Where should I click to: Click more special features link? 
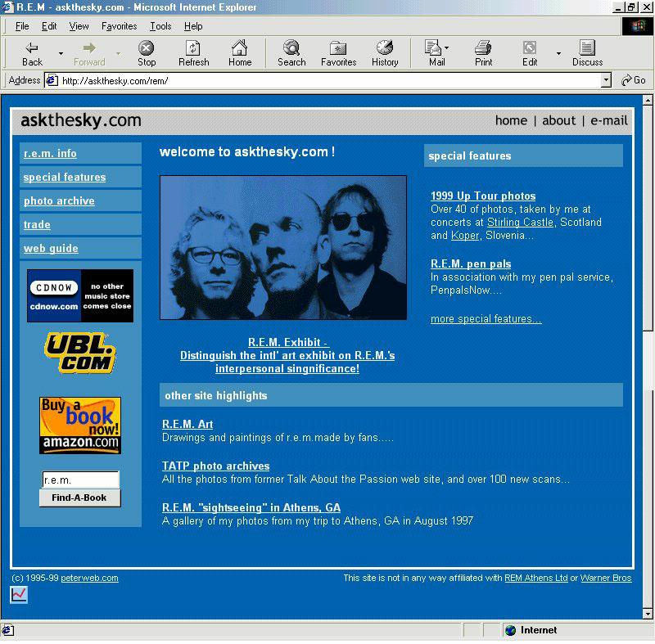click(x=486, y=319)
